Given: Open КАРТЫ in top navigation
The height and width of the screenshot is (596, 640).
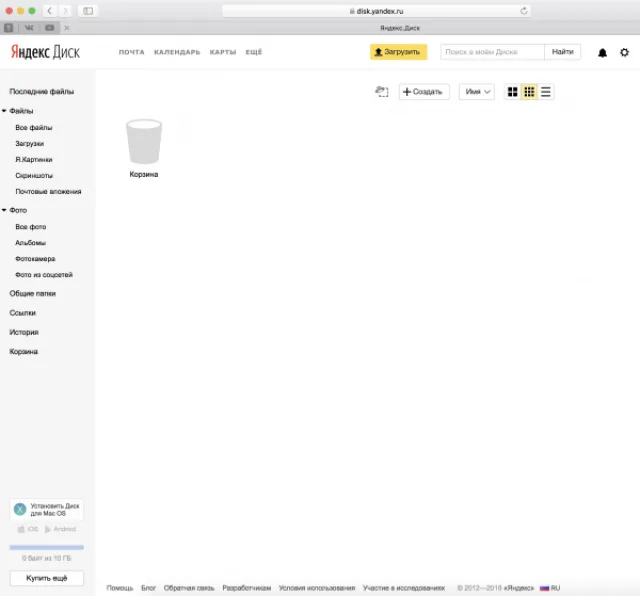Looking at the screenshot, I should 223,52.
